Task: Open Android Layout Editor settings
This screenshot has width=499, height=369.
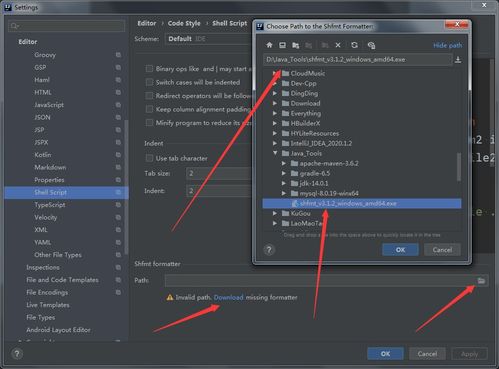Action: (58, 330)
